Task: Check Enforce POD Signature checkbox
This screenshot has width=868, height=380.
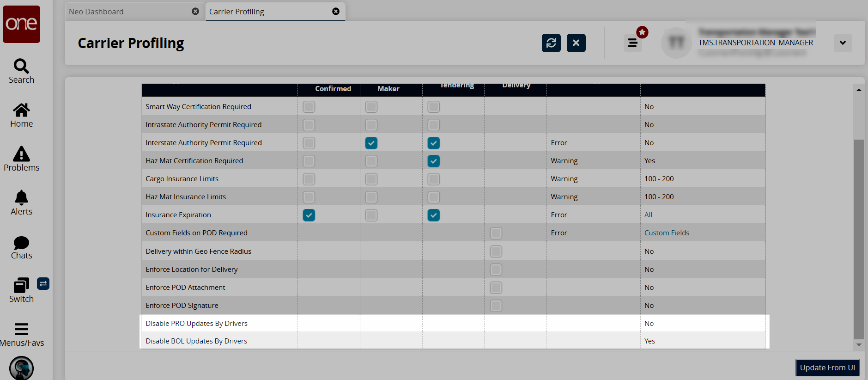Action: pos(496,306)
